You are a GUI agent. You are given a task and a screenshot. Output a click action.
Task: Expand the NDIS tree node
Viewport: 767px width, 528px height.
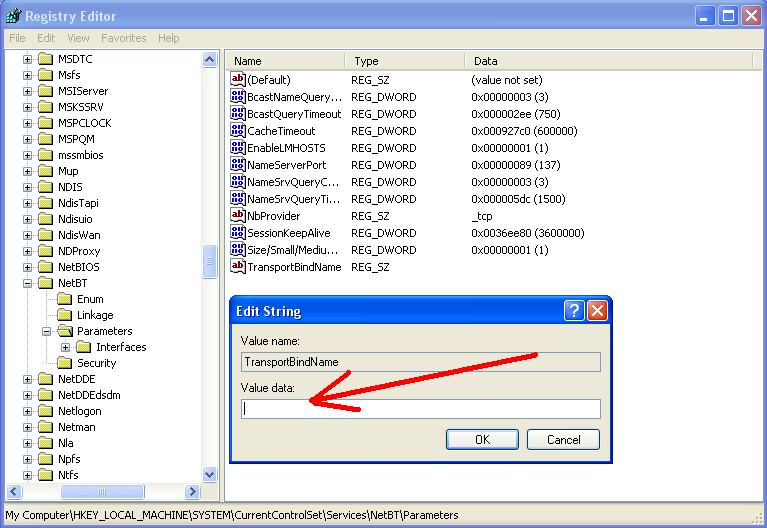[x=27, y=187]
